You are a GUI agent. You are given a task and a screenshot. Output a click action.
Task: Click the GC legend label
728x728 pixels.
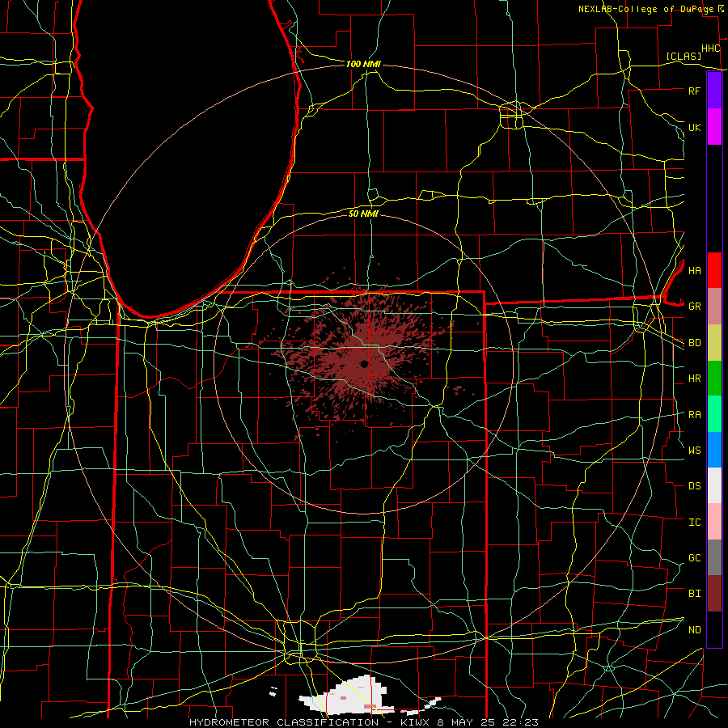point(694,558)
